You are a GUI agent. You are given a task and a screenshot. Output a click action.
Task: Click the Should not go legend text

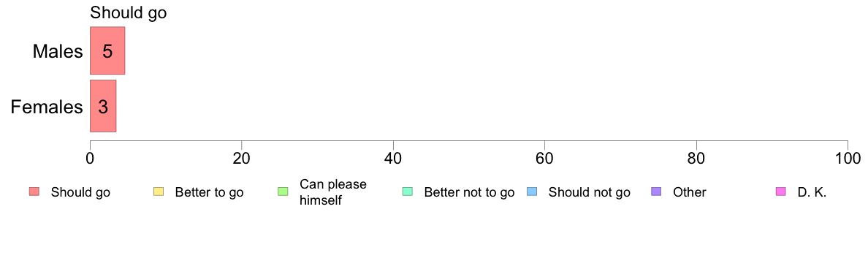point(590,193)
